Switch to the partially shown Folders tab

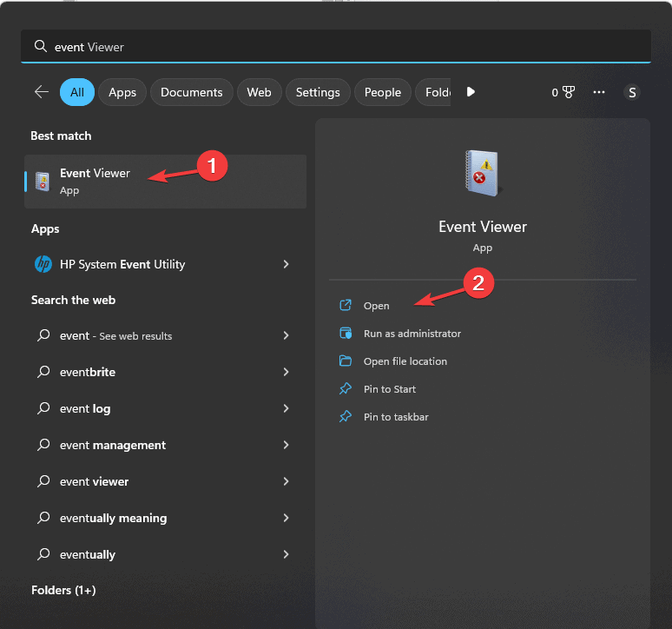(433, 92)
